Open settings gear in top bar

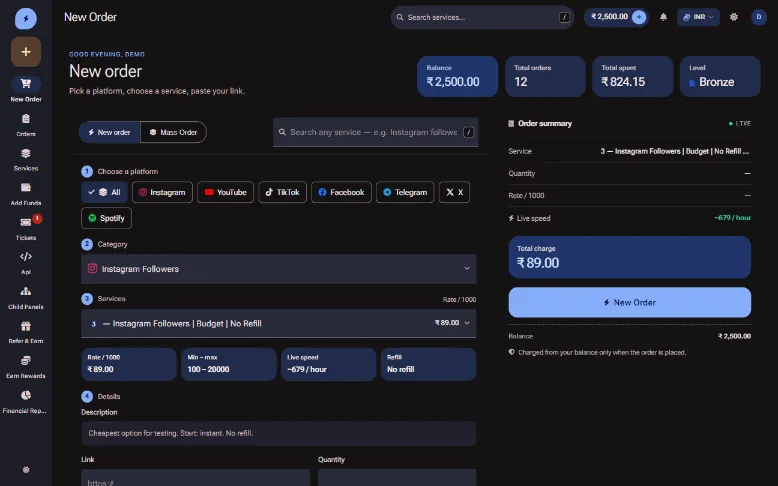click(x=734, y=17)
